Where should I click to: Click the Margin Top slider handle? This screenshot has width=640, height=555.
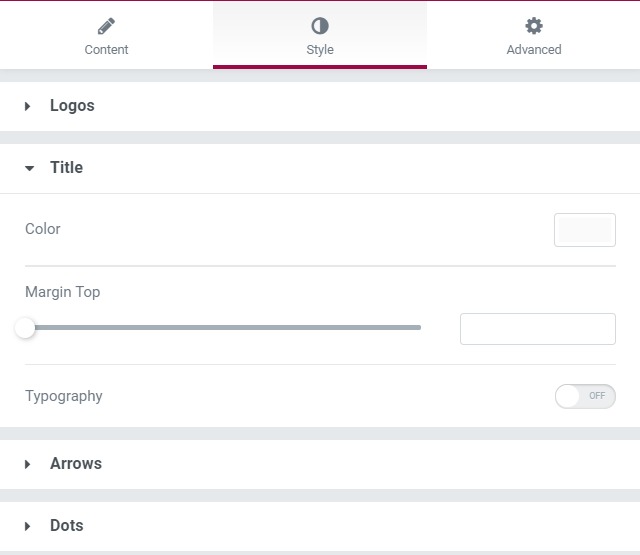25,328
